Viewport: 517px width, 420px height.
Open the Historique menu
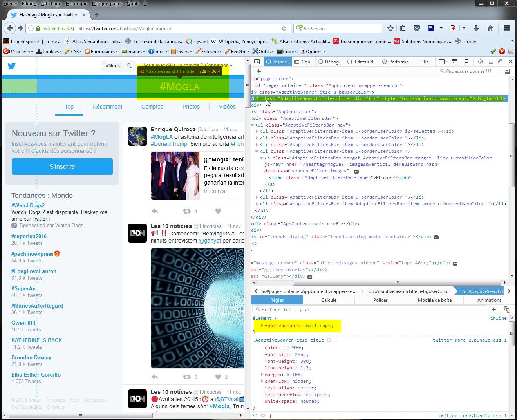tap(76, 4)
